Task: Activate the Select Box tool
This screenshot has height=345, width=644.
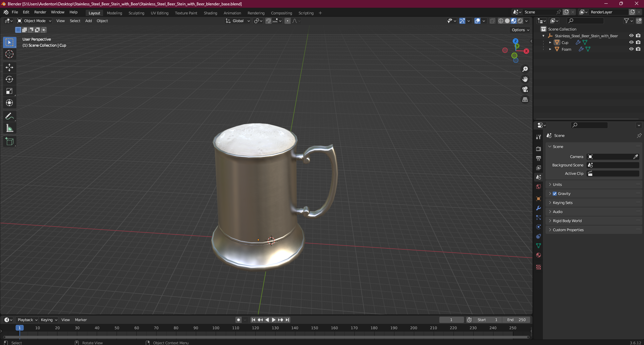Action: pos(9,42)
